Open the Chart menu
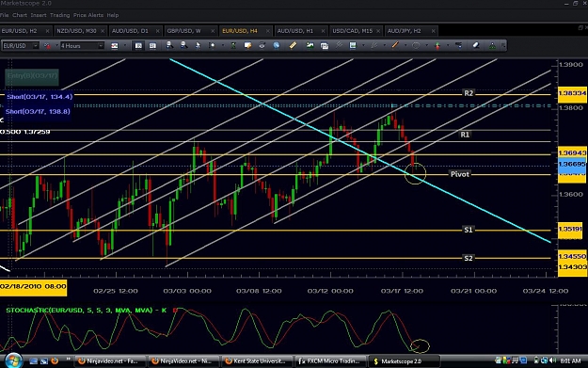 pos(20,15)
